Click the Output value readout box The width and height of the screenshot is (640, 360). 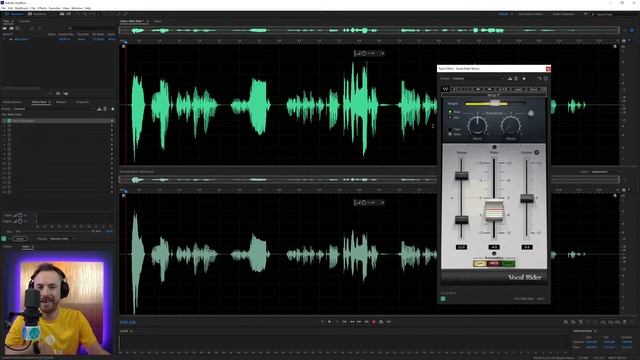pyautogui.click(x=527, y=247)
